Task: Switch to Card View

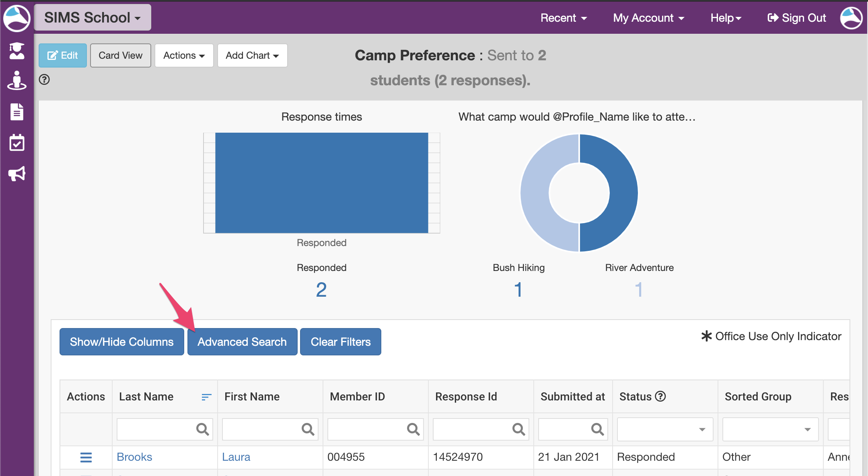Action: [x=120, y=55]
